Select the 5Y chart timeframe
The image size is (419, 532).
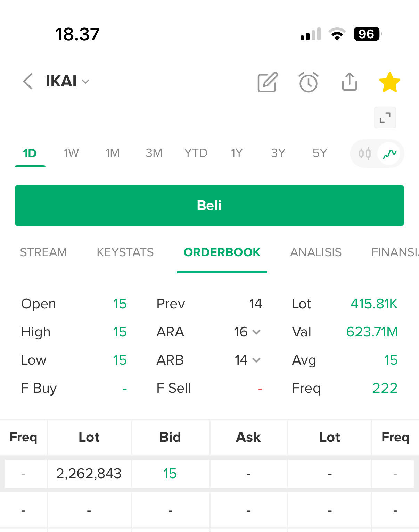point(320,153)
